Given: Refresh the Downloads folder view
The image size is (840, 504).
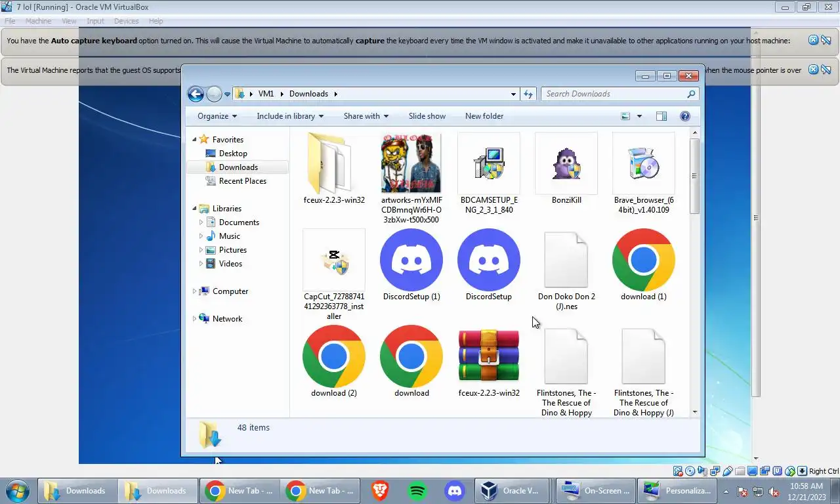Looking at the screenshot, I should 528,94.
